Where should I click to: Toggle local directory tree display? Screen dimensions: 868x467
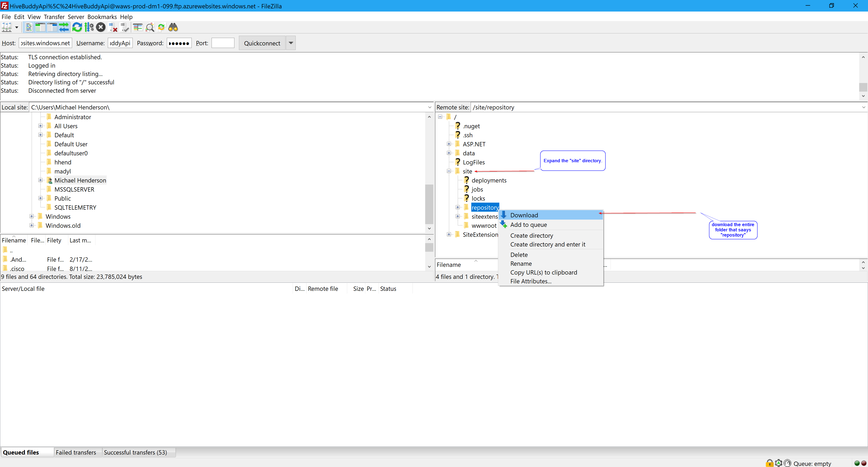(x=40, y=27)
